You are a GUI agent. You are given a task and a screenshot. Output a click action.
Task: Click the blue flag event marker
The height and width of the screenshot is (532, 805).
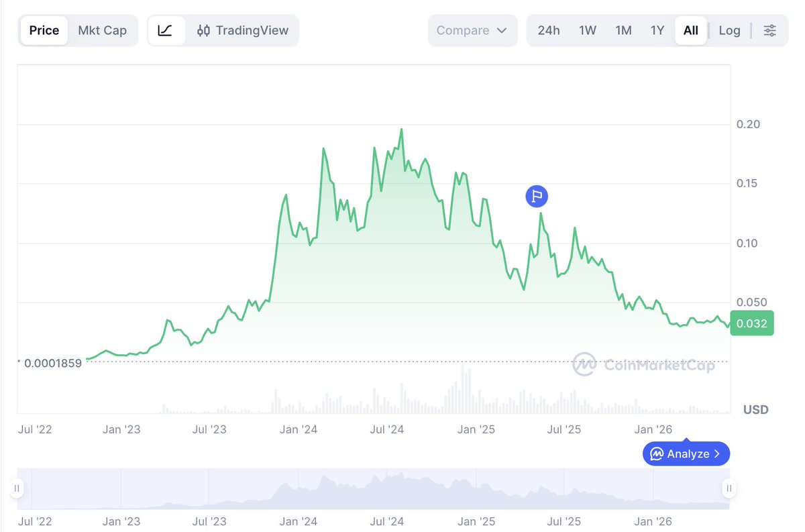pyautogui.click(x=536, y=197)
